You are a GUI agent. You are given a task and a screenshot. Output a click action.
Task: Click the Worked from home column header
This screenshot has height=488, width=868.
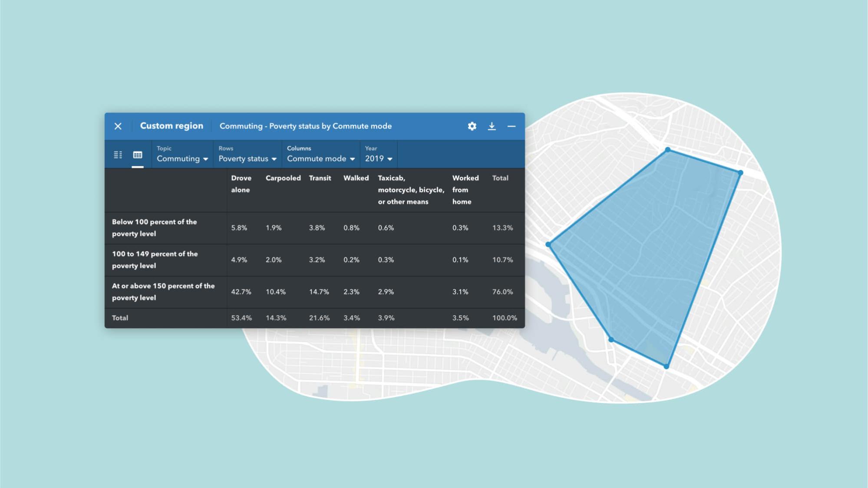coord(465,190)
